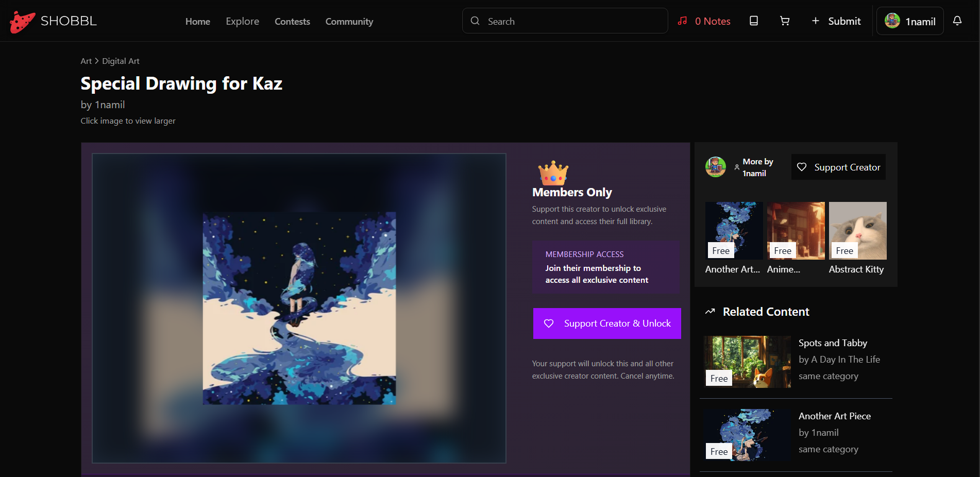
Task: Open the Contests page
Action: [292, 21]
